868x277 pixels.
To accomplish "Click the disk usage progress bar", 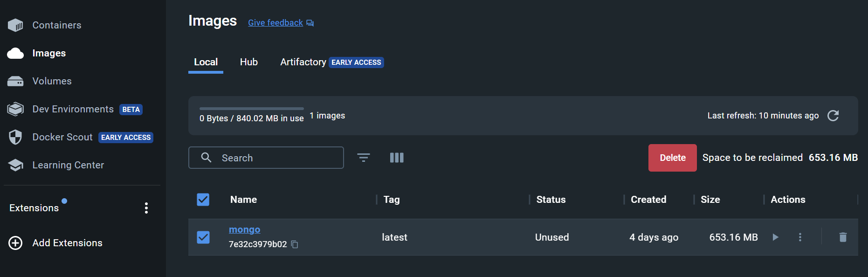I will (252, 109).
